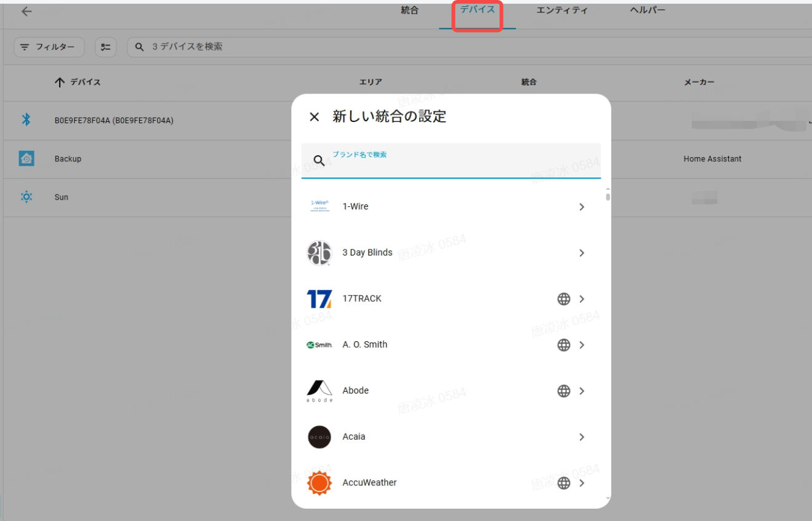Expand the Abode entry chevron
The image size is (812, 521).
582,391
